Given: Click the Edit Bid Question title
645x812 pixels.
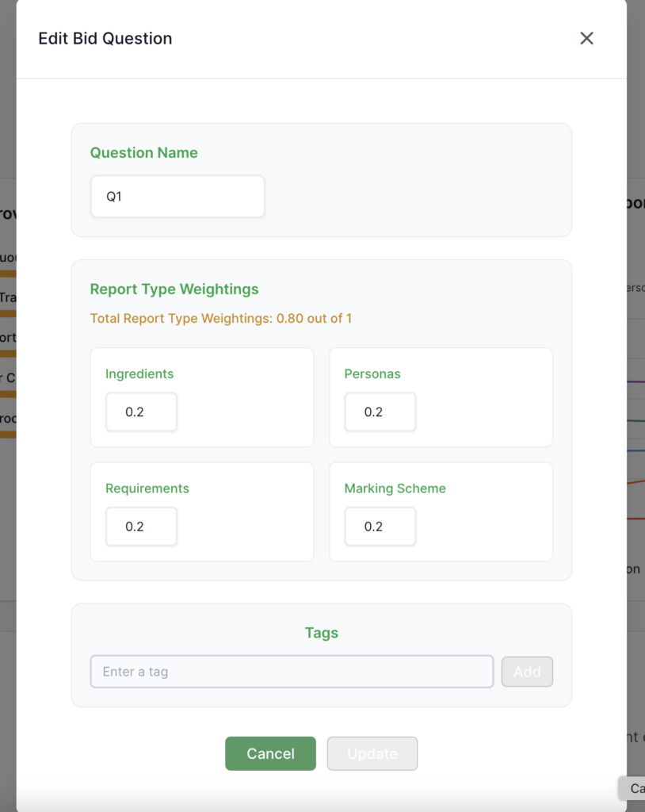Looking at the screenshot, I should click(x=105, y=38).
